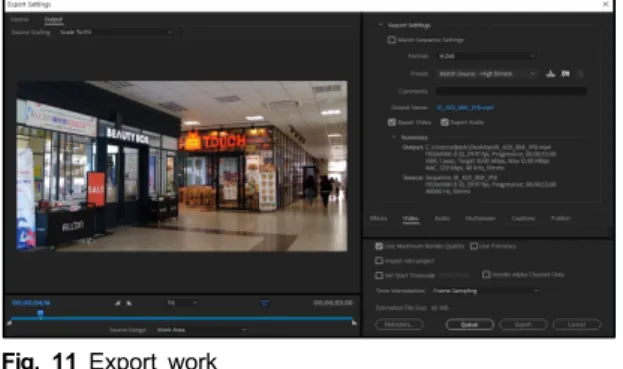Toggle the Export Audio checkbox
This screenshot has height=369, width=623.
pyautogui.click(x=445, y=122)
